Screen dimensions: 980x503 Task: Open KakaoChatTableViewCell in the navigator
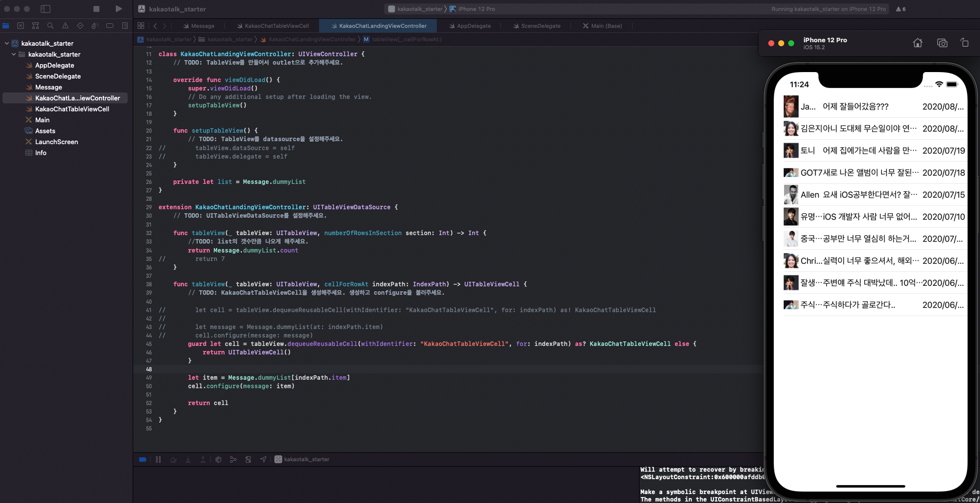(72, 109)
